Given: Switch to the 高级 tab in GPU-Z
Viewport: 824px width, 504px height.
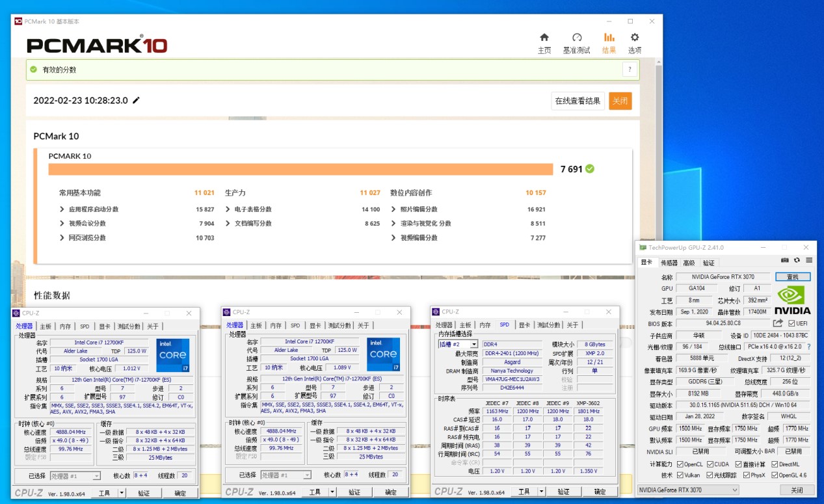Looking at the screenshot, I should [x=689, y=263].
